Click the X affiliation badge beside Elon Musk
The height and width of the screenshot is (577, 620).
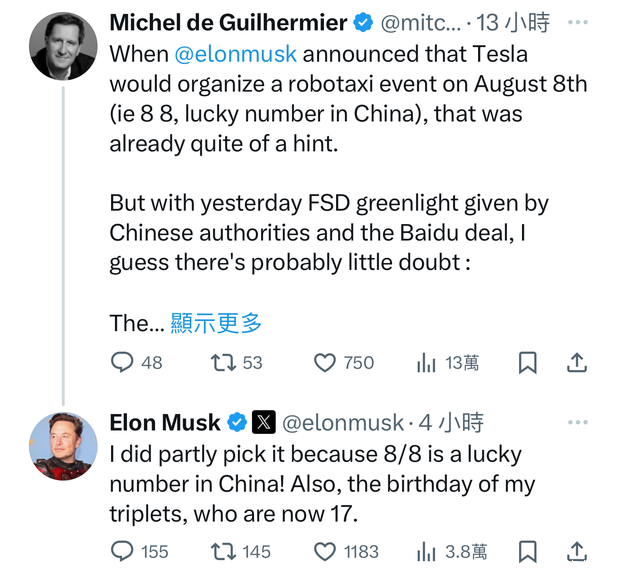coord(264,422)
